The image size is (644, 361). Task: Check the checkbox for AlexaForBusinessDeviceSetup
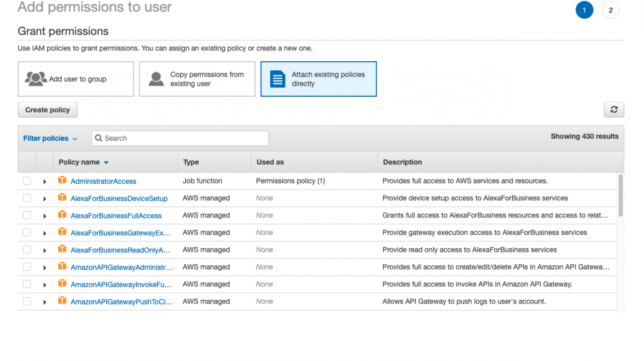pos(27,198)
